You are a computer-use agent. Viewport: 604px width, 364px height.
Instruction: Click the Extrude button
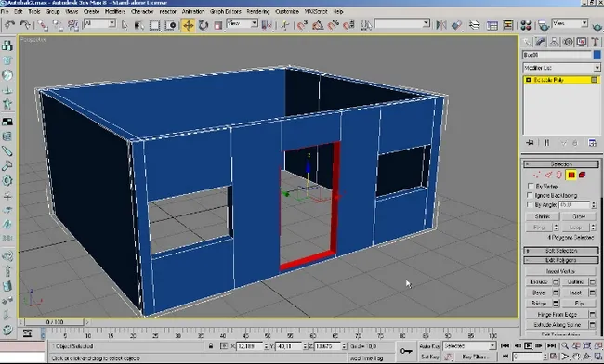[x=539, y=281]
